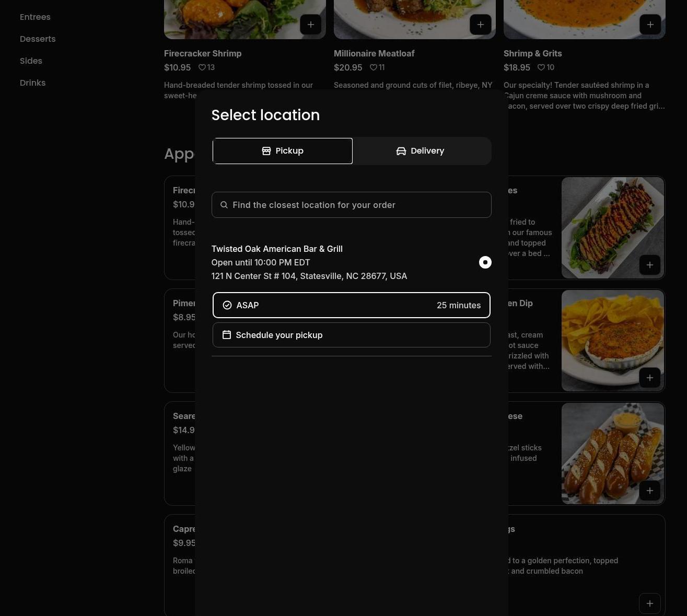Click the heart icon under Shrimp & Grits
687x616 pixels.
pyautogui.click(x=541, y=67)
